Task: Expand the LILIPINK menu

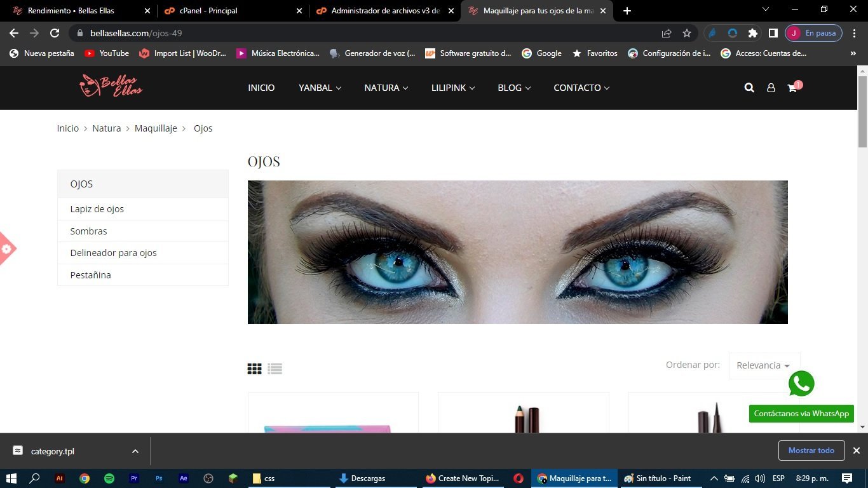Action: coord(453,88)
